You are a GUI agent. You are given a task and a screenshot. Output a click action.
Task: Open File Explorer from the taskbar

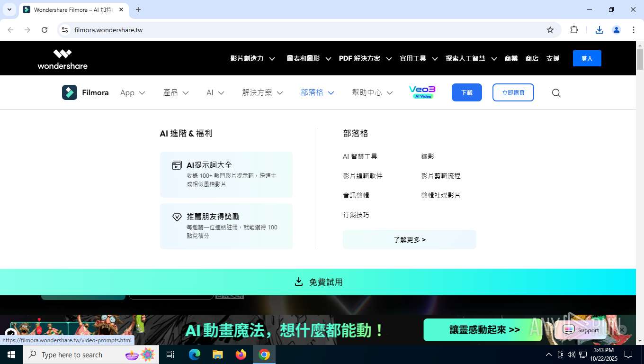[218, 355]
